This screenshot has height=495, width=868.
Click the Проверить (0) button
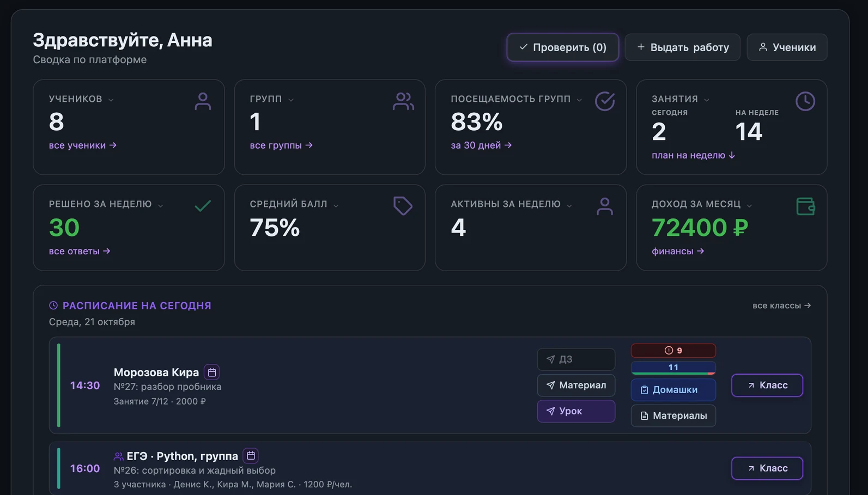pyautogui.click(x=563, y=47)
